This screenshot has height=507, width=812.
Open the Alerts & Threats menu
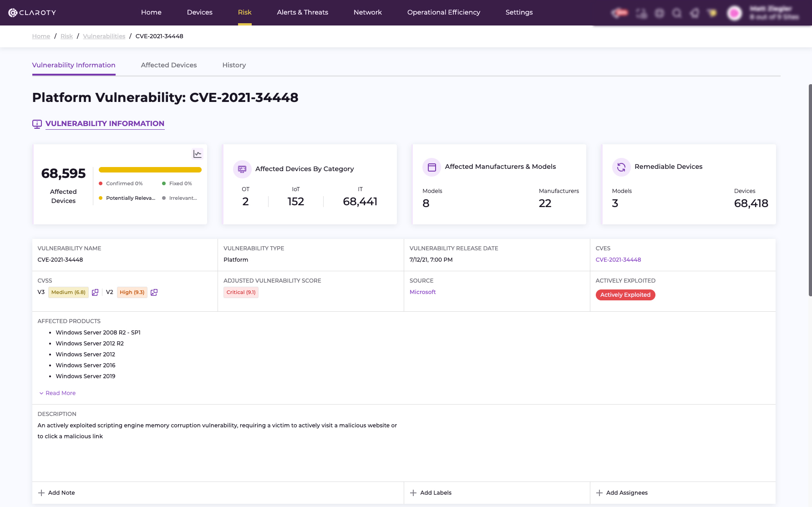pyautogui.click(x=303, y=12)
